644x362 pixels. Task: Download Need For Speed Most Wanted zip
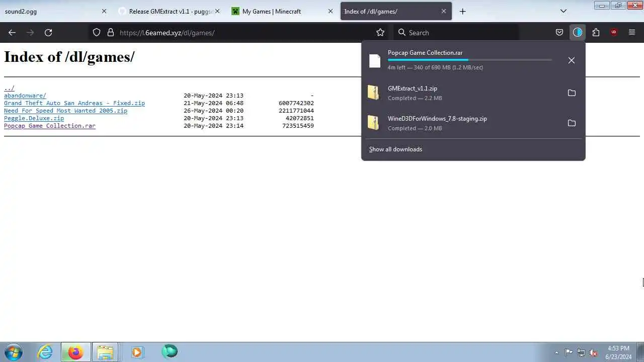point(65,111)
